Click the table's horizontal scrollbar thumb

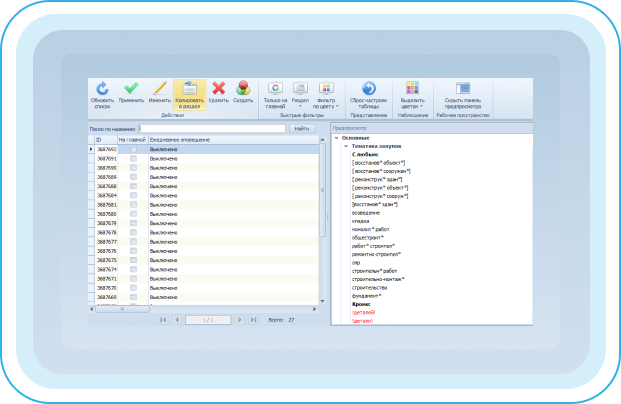click(x=122, y=309)
